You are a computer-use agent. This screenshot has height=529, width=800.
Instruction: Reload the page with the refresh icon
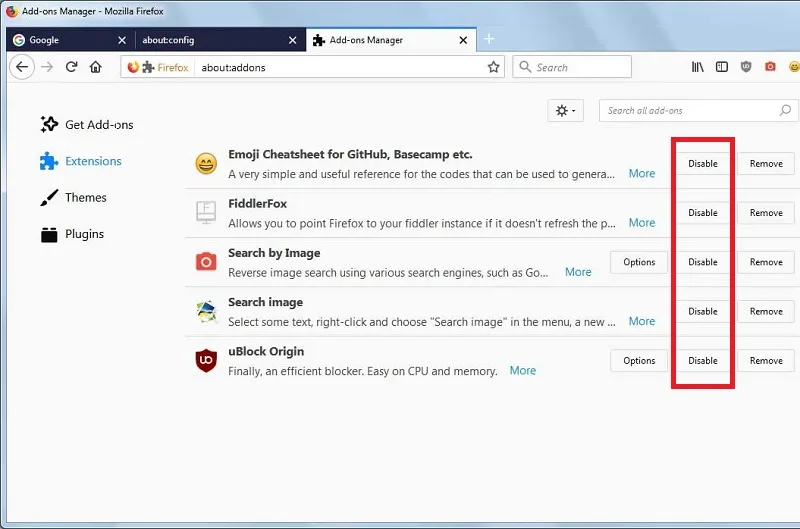tap(71, 67)
